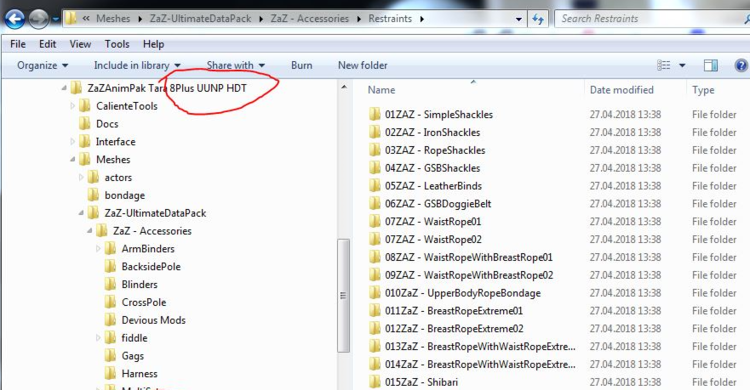Screen dimensions: 750x390
Task: Collapse ZaZ - Accessories tree node
Action: click(x=90, y=231)
